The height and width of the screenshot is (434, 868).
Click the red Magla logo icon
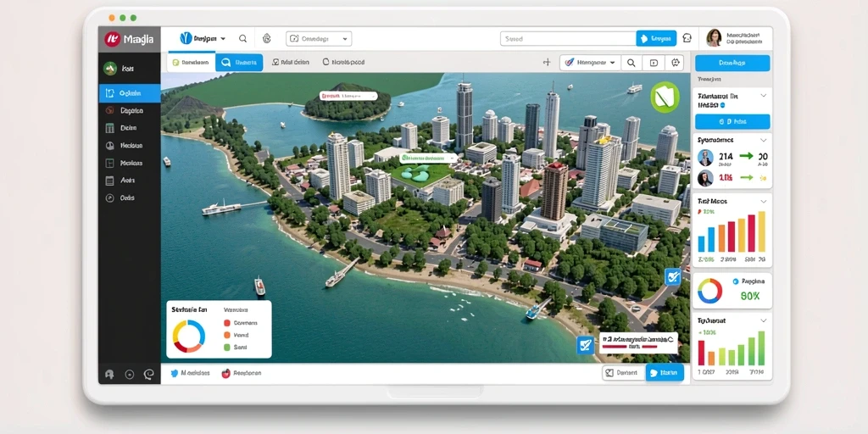tap(113, 39)
